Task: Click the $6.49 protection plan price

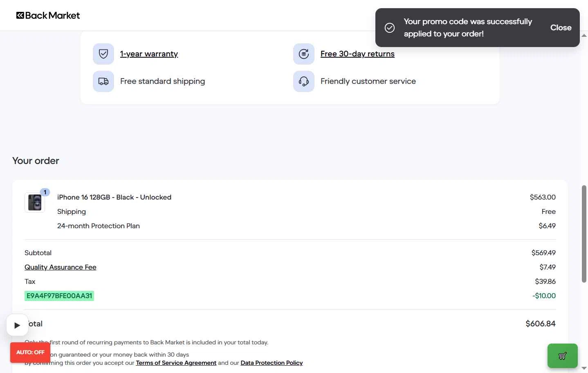Action: pyautogui.click(x=547, y=226)
